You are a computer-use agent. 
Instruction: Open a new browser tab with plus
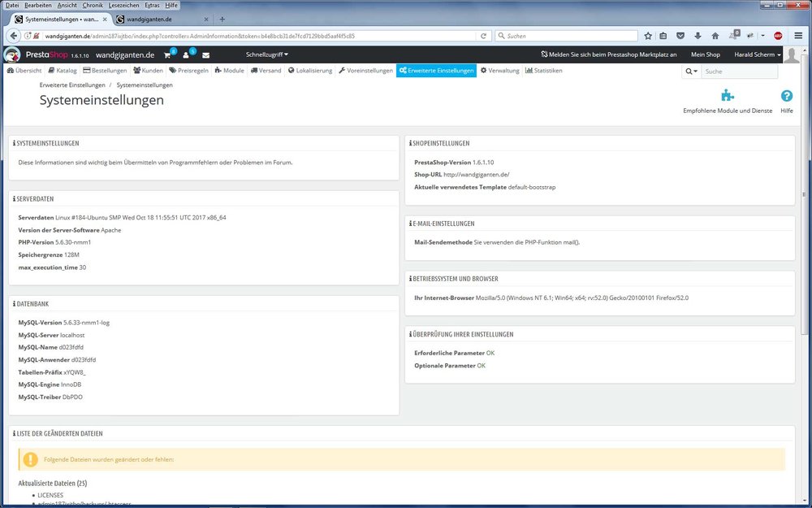click(x=222, y=20)
